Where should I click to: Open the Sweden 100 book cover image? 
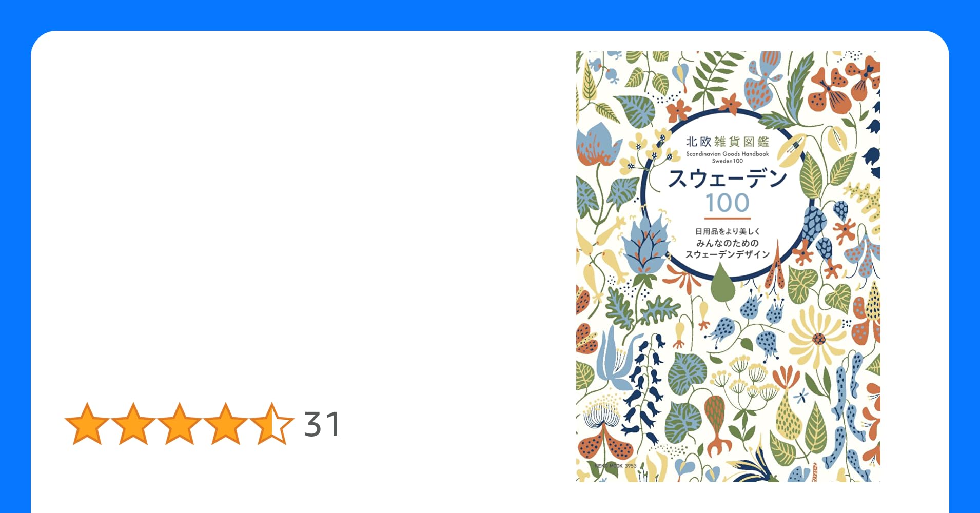click(x=728, y=266)
